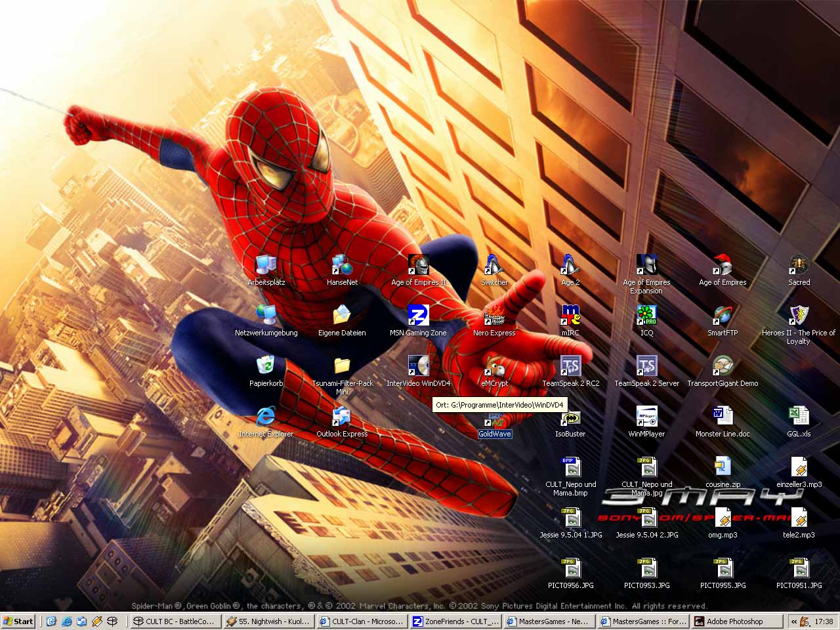Switch to the MastersGames :: For... taskbar window
This screenshot has width=840, height=630.
pyautogui.click(x=642, y=621)
